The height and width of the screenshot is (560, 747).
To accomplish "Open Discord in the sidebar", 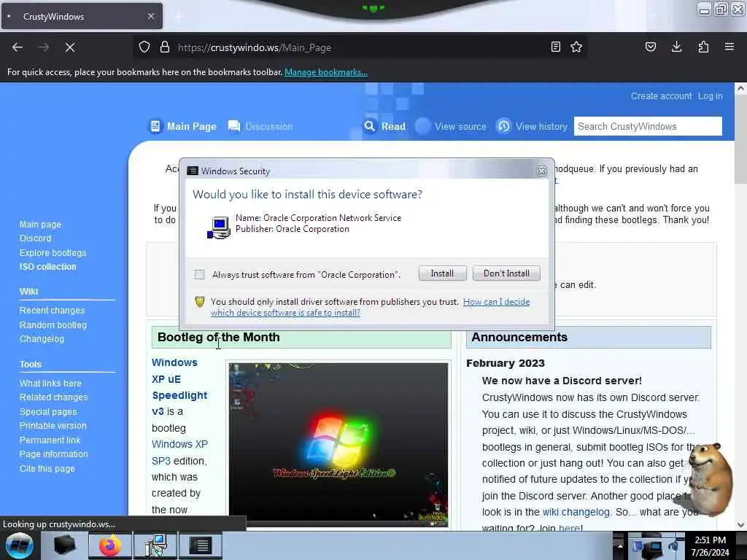I will pos(35,238).
